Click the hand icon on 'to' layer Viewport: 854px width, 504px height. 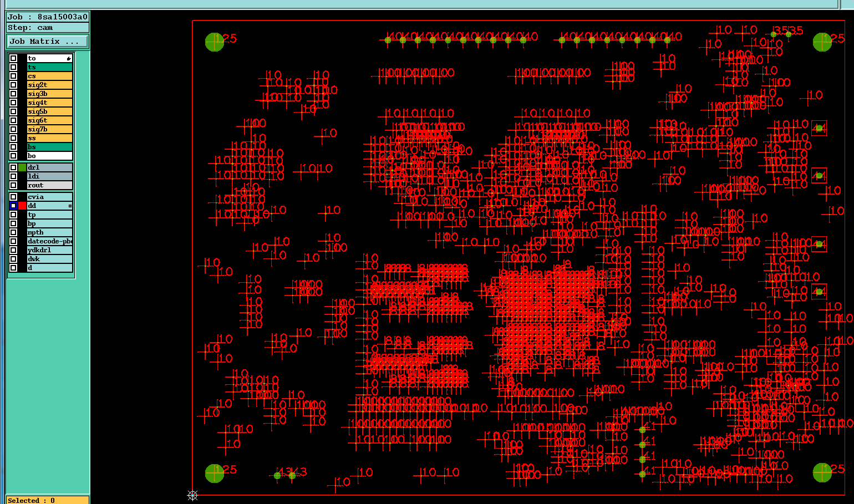click(x=69, y=58)
